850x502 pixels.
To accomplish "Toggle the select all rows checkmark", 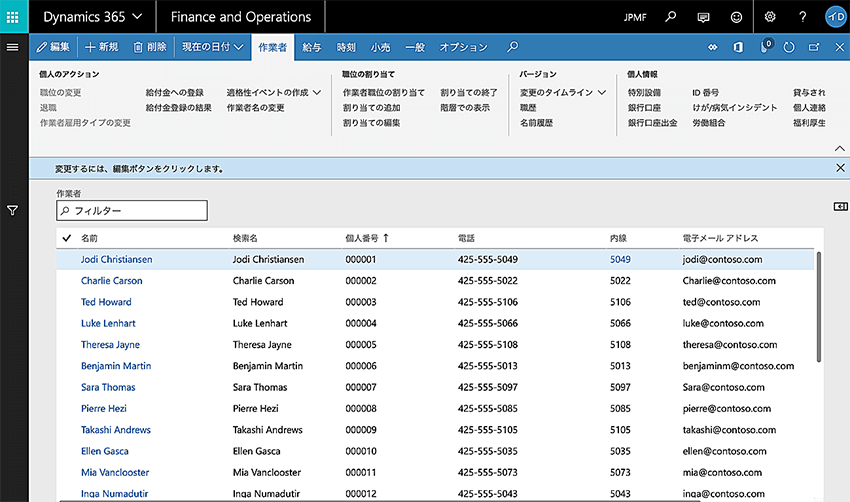I will pos(67,237).
